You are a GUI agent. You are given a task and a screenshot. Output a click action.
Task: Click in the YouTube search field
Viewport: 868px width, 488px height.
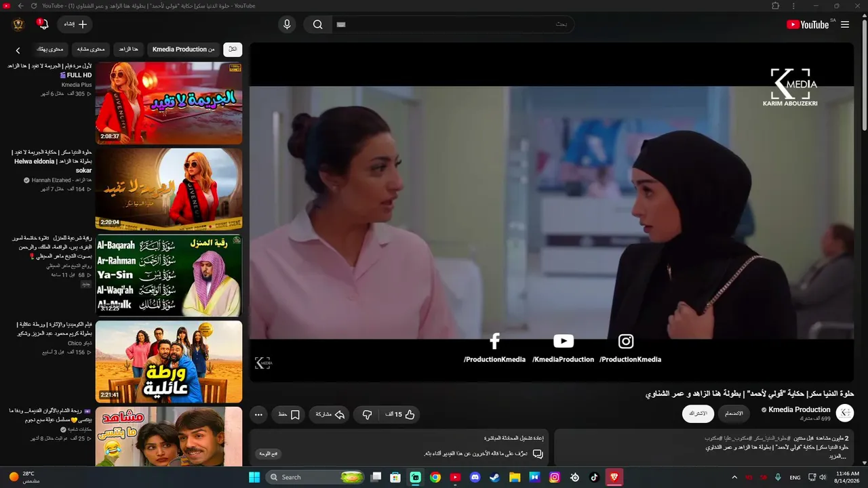point(452,24)
